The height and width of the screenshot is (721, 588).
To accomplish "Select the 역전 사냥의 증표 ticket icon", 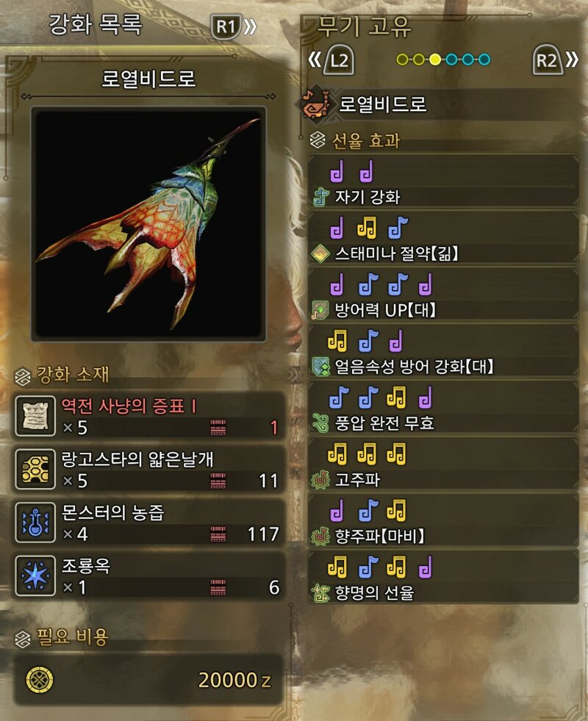I will coord(35,416).
